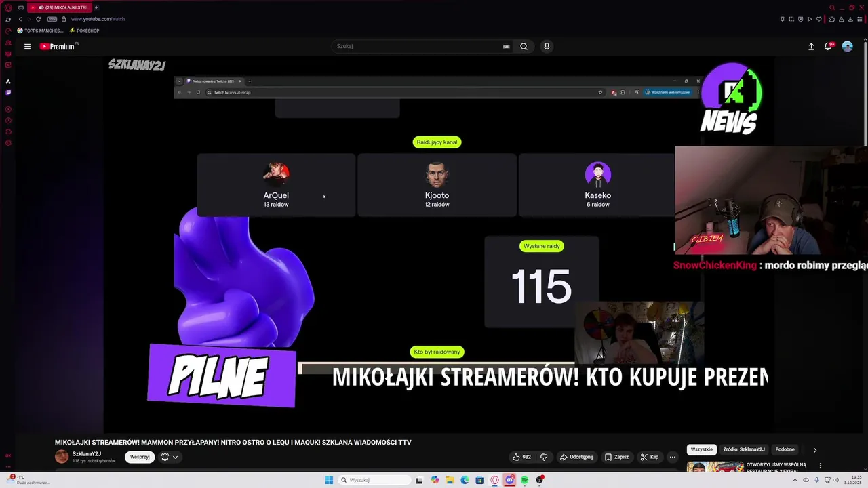The width and height of the screenshot is (868, 488).
Task: Open the Opera menu logo
Action: [x=8, y=7]
